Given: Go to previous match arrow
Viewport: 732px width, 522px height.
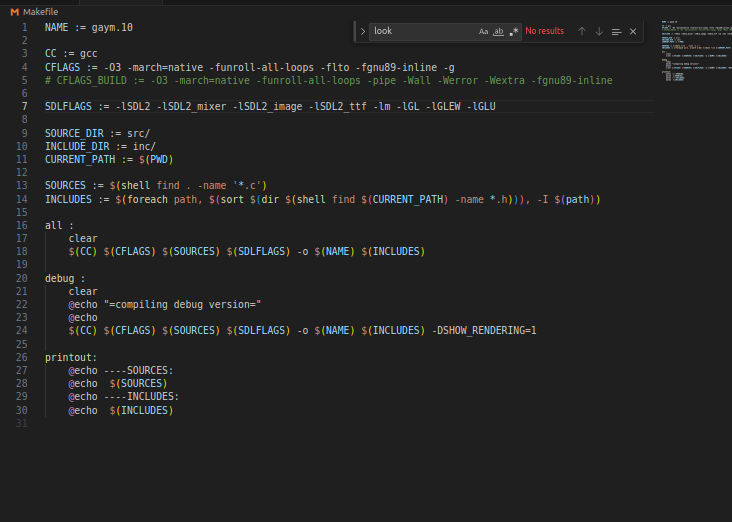Looking at the screenshot, I should (x=582, y=31).
